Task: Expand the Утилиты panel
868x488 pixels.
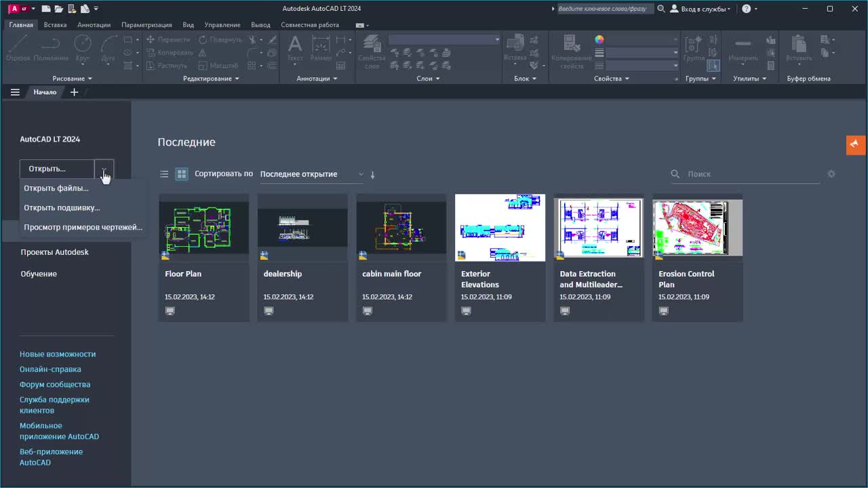Action: pos(749,79)
